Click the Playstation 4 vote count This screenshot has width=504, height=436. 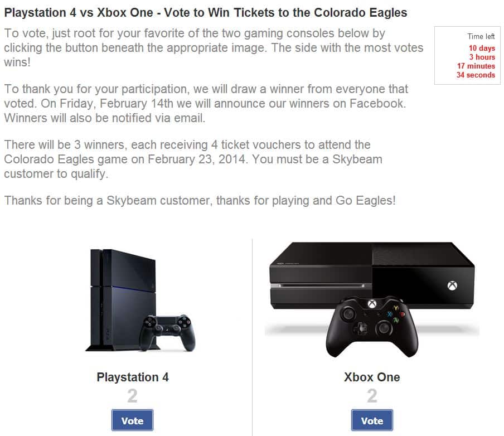point(132,395)
